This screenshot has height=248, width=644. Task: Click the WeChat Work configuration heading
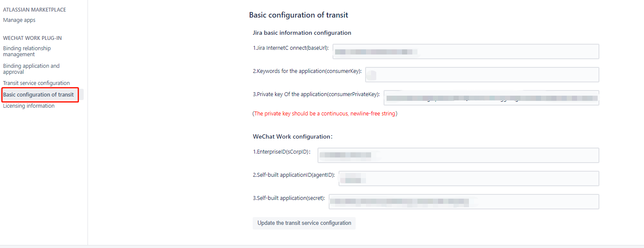click(293, 137)
